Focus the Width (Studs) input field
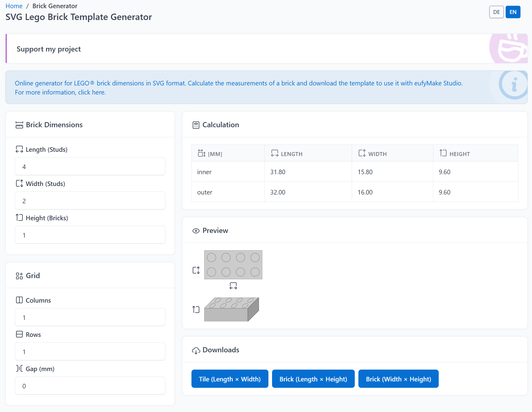 click(x=90, y=201)
